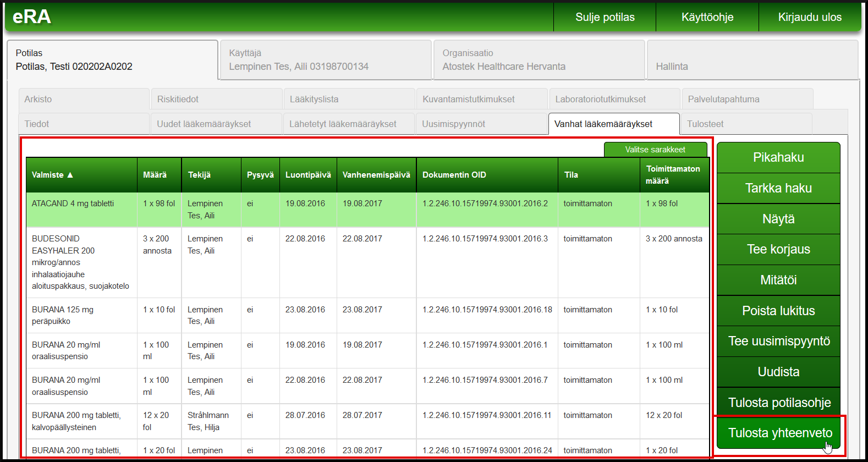Click the Näytä button
Screen dimensions: 868x462
click(x=778, y=219)
